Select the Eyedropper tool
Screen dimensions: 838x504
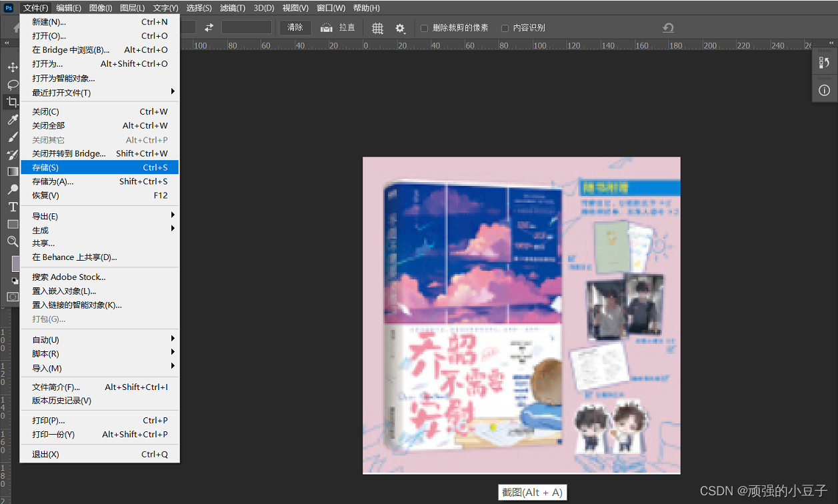tap(13, 119)
